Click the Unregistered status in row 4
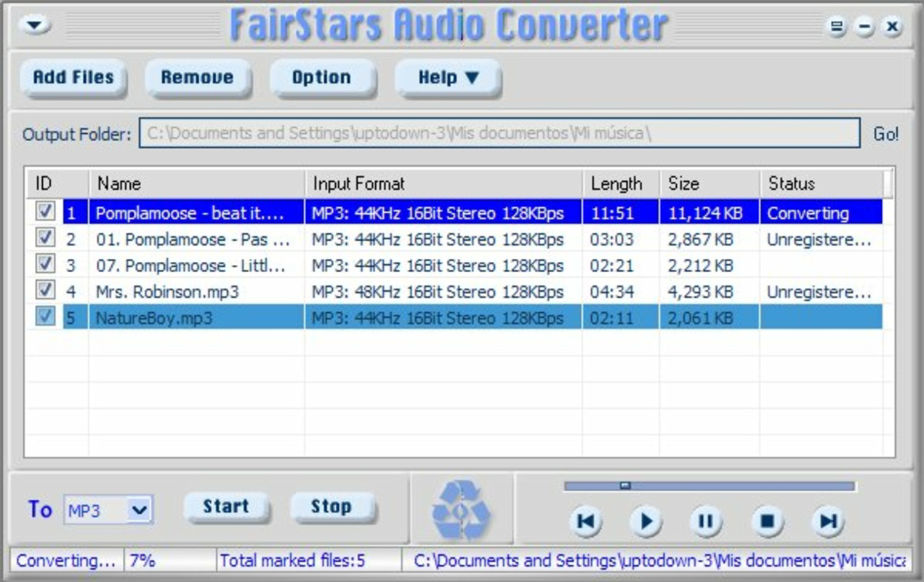 click(x=821, y=292)
